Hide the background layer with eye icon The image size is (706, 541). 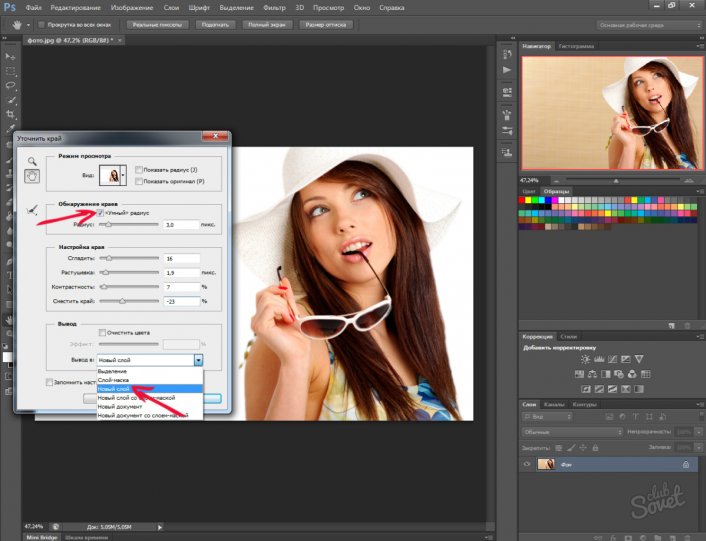pyautogui.click(x=527, y=464)
